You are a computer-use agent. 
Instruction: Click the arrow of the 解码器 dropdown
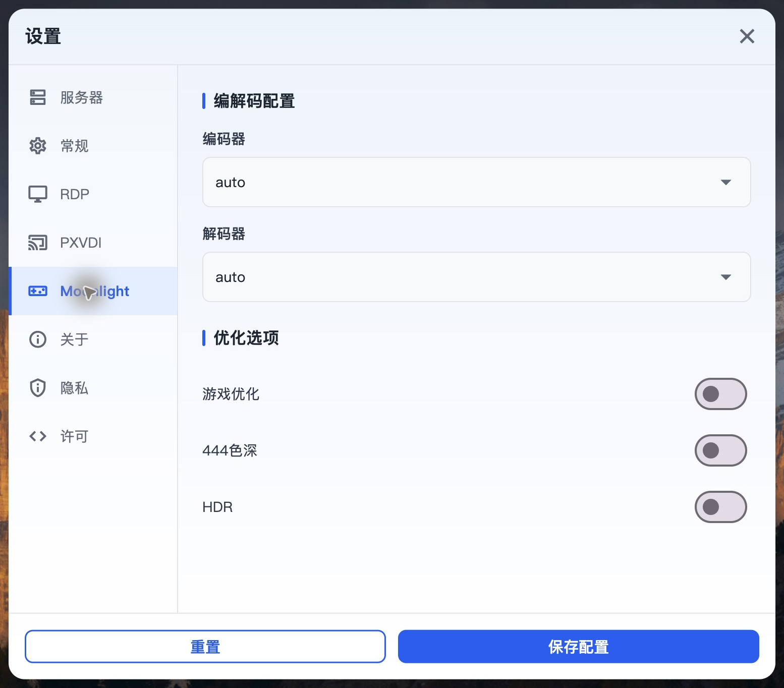(x=726, y=277)
